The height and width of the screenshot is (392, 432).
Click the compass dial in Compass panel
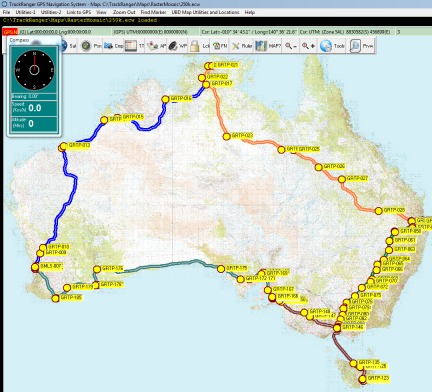tap(34, 70)
